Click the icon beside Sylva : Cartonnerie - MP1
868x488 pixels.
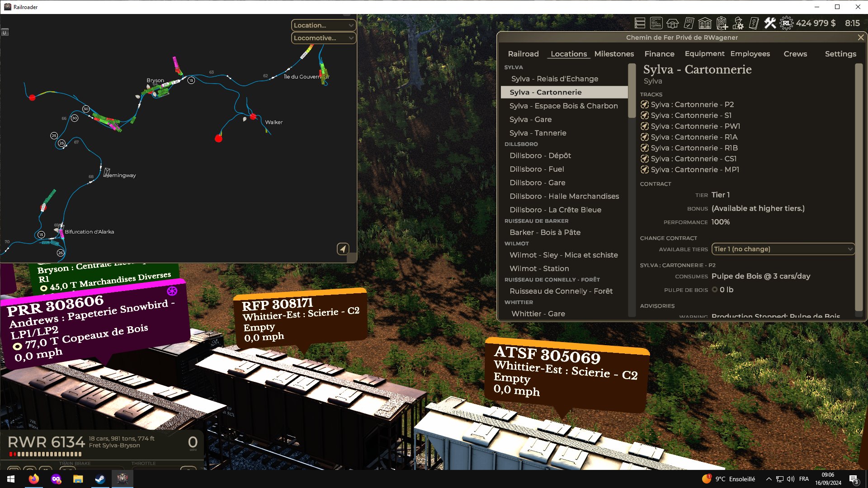[x=645, y=169]
